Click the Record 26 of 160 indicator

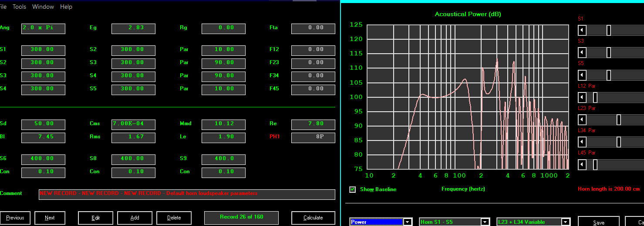click(x=241, y=217)
